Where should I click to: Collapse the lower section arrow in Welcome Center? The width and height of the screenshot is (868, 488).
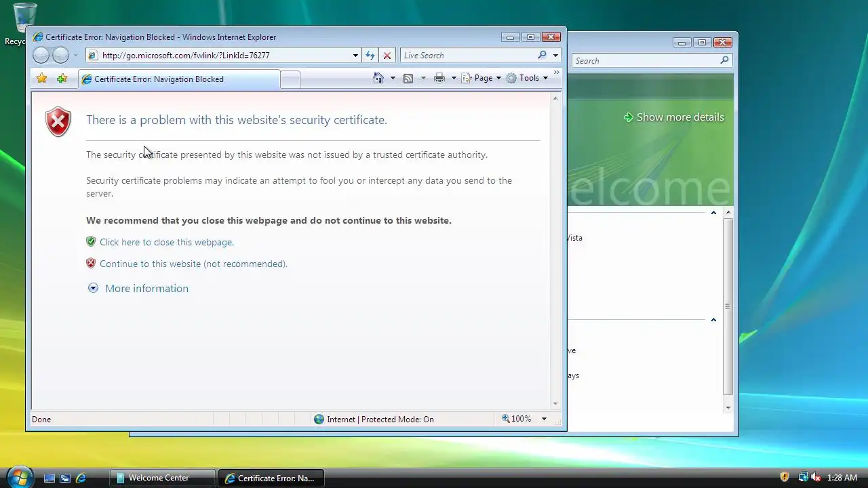click(713, 320)
